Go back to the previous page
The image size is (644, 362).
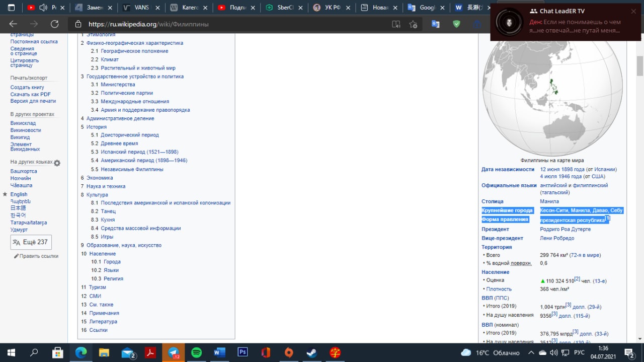coord(13,24)
